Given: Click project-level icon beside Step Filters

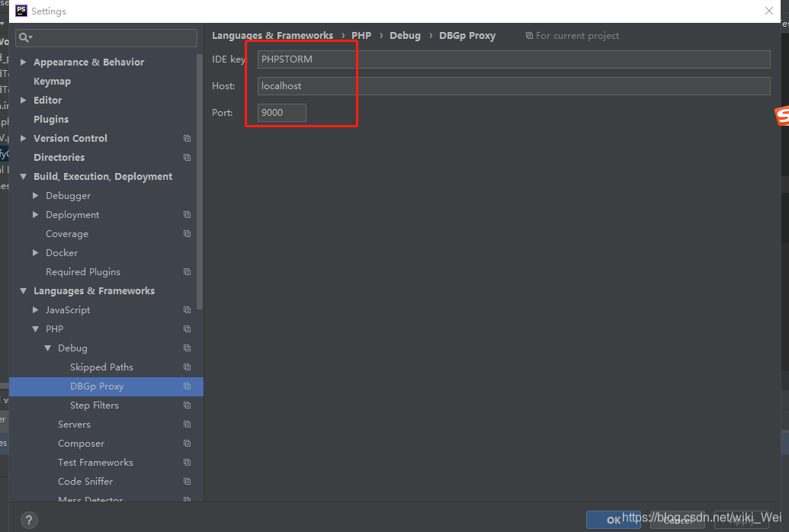Looking at the screenshot, I should point(188,405).
